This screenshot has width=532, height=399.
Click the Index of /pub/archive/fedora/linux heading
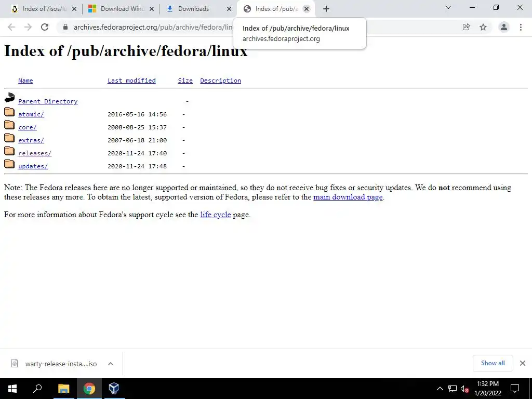(126, 51)
